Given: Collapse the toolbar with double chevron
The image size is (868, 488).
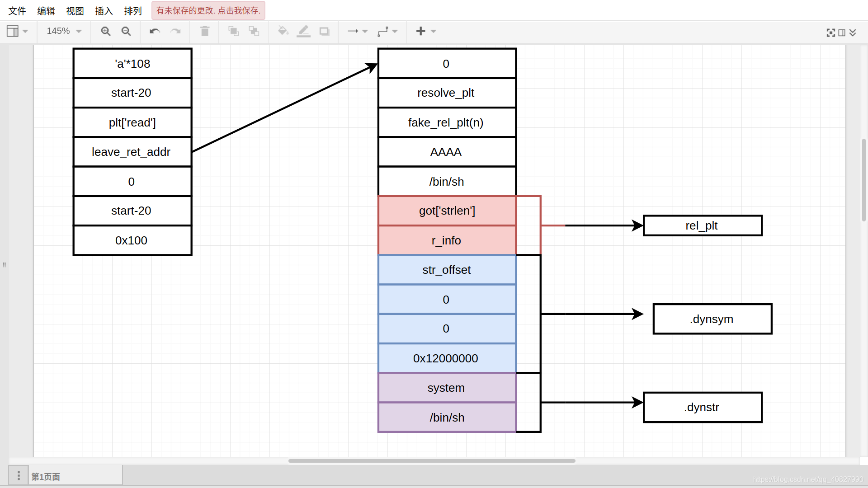Looking at the screenshot, I should (853, 33).
